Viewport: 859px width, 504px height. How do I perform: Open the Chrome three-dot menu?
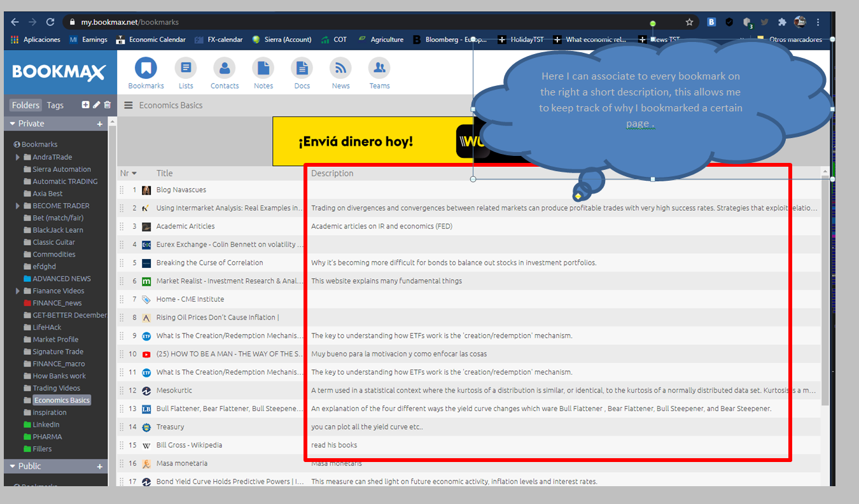(x=818, y=22)
